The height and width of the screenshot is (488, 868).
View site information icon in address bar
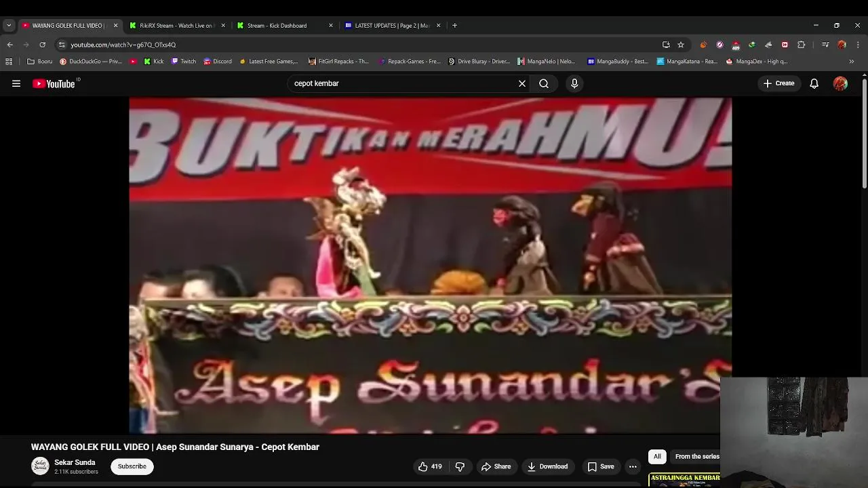click(x=62, y=45)
